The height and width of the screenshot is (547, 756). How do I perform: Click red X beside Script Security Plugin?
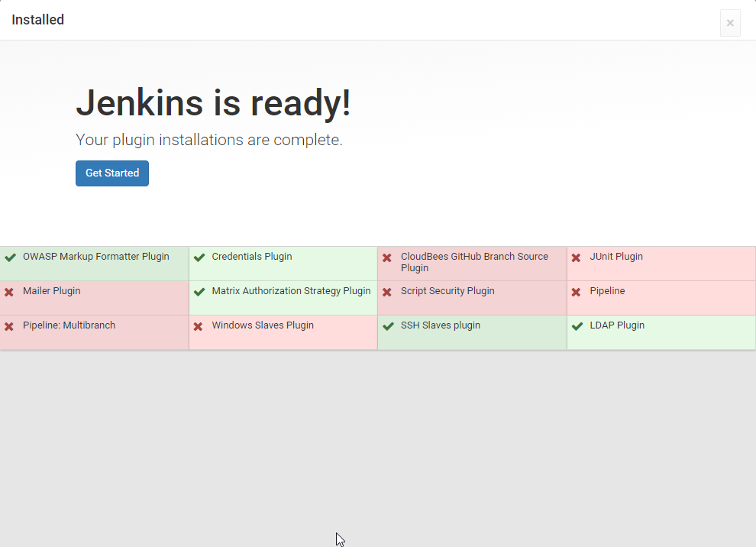387,293
